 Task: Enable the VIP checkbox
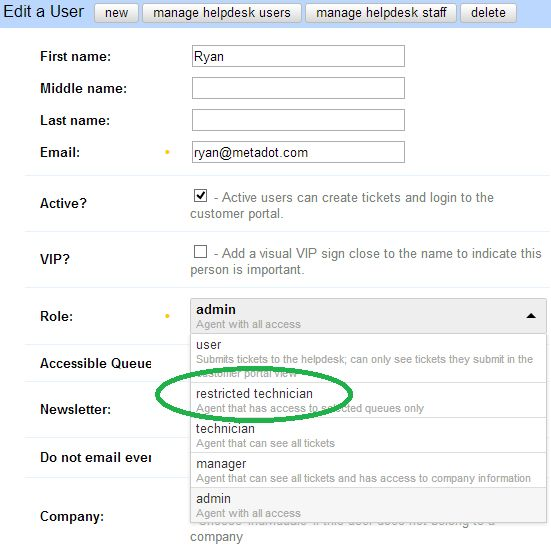coord(200,252)
